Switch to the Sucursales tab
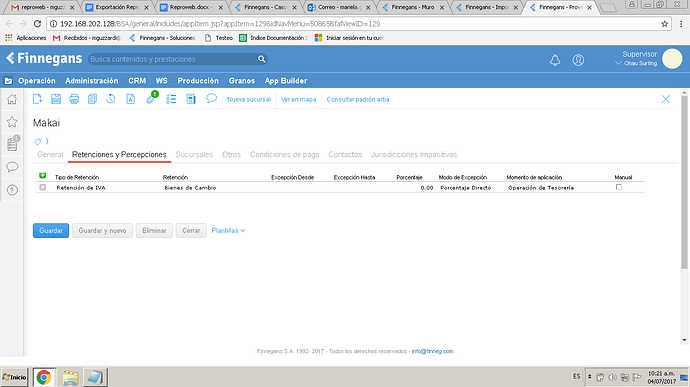The height and width of the screenshot is (387, 690). (x=194, y=155)
